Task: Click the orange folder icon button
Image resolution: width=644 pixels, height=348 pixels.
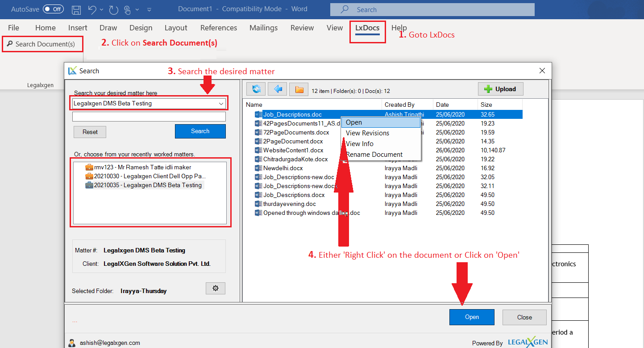Action: click(299, 89)
